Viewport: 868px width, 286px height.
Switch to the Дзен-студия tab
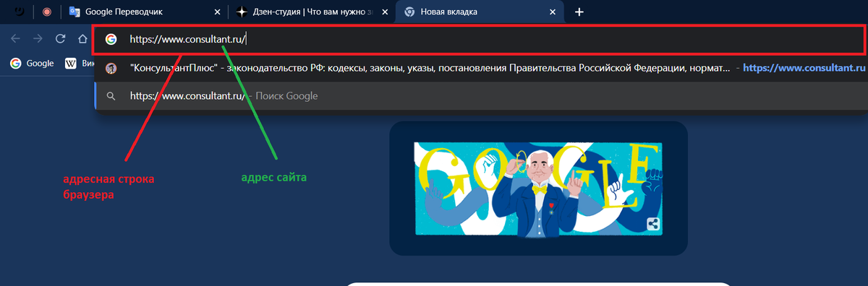click(312, 12)
